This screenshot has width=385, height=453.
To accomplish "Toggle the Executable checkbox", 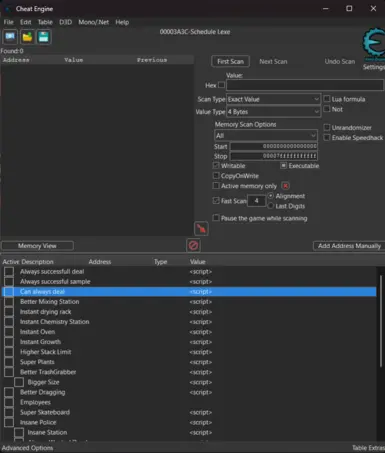I will pos(283,165).
